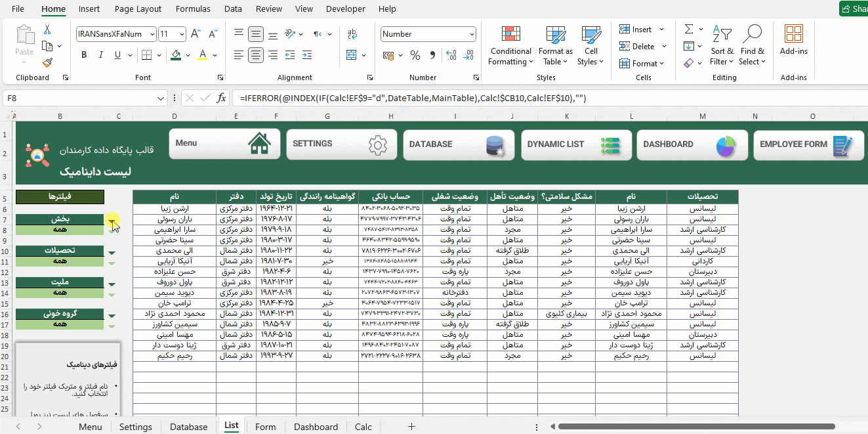Click the Insert Function fx icon
Screen dimensions: 868x434
coord(221,98)
